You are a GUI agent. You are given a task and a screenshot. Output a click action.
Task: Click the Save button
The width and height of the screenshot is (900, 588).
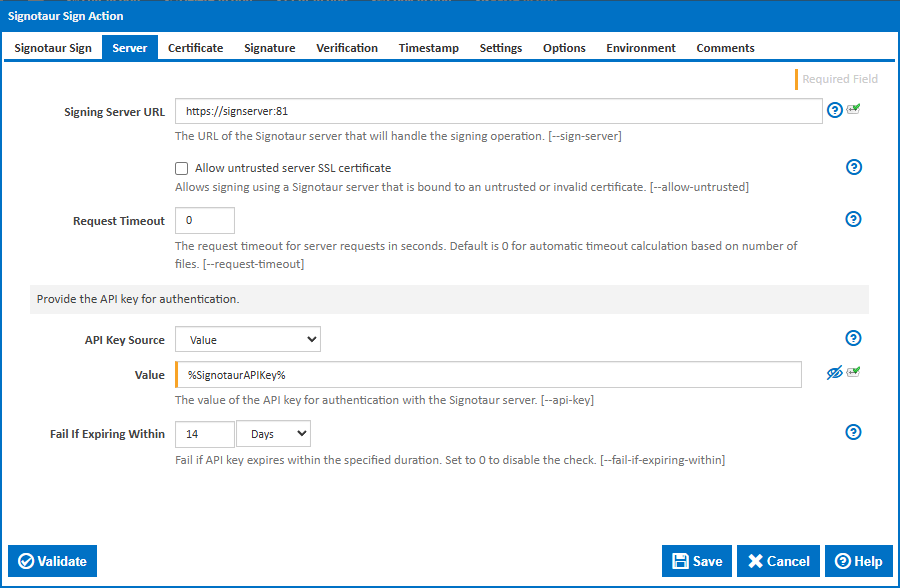(x=697, y=561)
